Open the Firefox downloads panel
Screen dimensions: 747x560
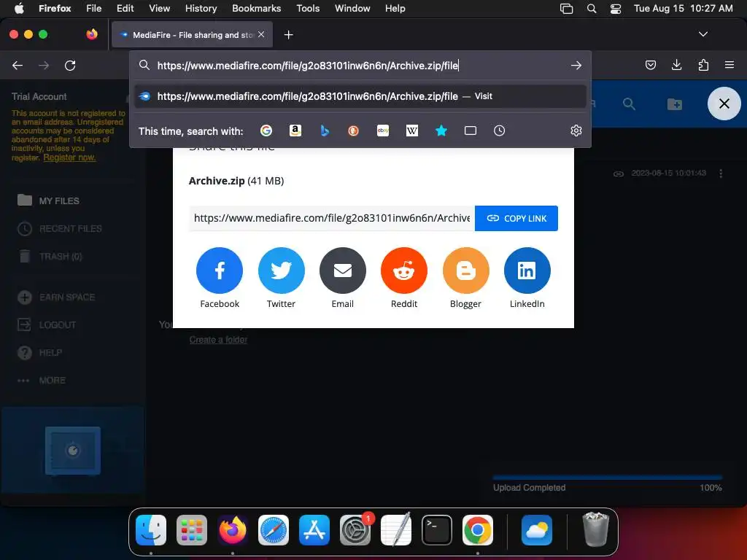point(676,65)
